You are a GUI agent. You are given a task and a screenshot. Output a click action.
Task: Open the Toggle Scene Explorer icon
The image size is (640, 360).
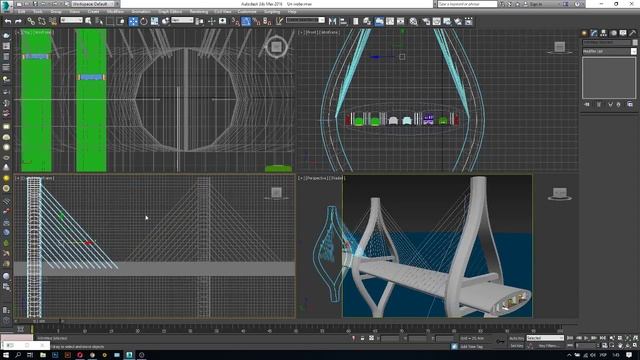[356, 21]
